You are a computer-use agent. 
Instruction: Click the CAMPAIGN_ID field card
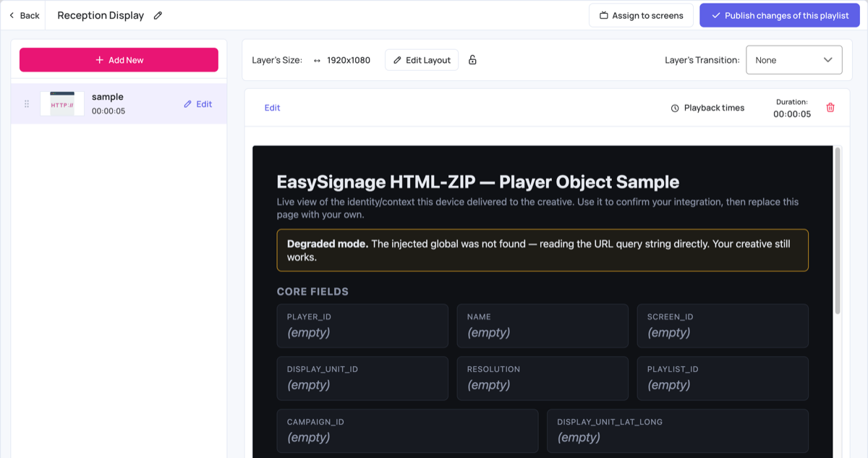(x=408, y=431)
